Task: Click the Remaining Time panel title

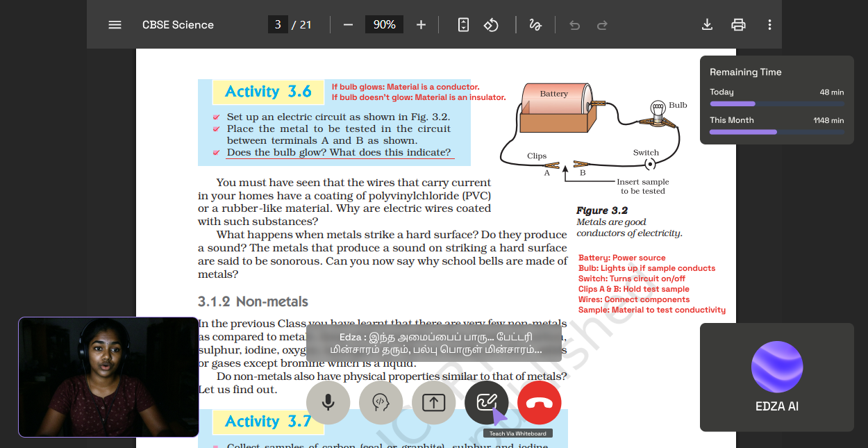Action: click(x=745, y=72)
